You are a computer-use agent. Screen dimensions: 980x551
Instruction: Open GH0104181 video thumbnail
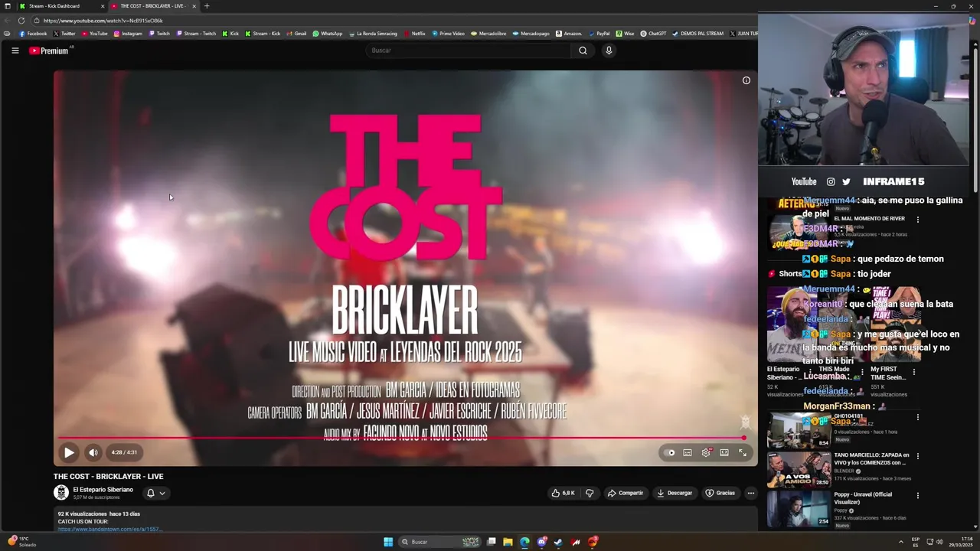(799, 430)
